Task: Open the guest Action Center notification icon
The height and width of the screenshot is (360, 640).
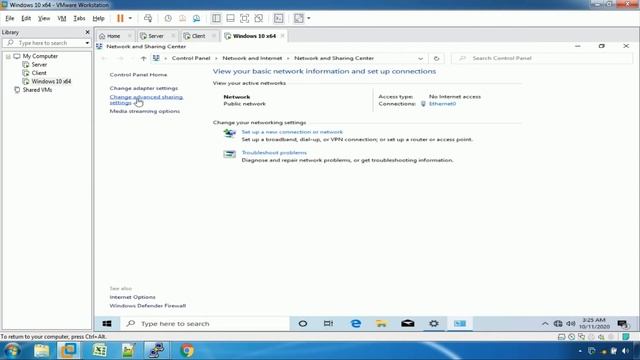Action: pyautogui.click(x=623, y=324)
